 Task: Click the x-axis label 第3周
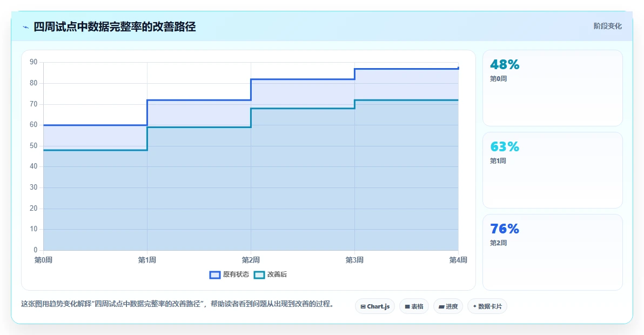click(x=354, y=260)
